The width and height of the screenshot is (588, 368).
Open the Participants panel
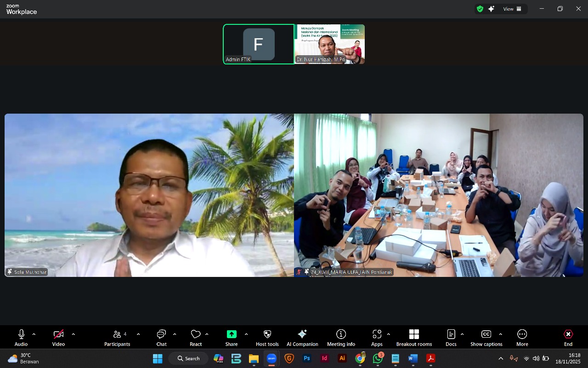point(117,337)
